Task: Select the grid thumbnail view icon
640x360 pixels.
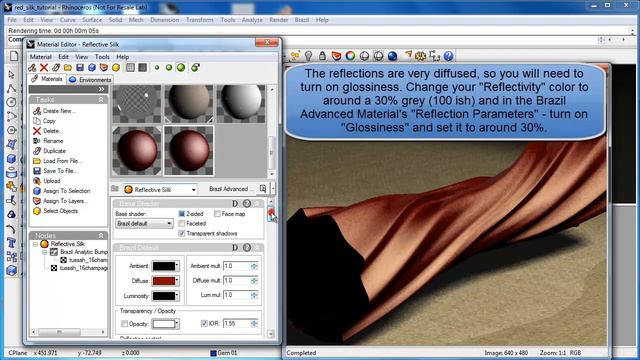Action: pyautogui.click(x=130, y=68)
